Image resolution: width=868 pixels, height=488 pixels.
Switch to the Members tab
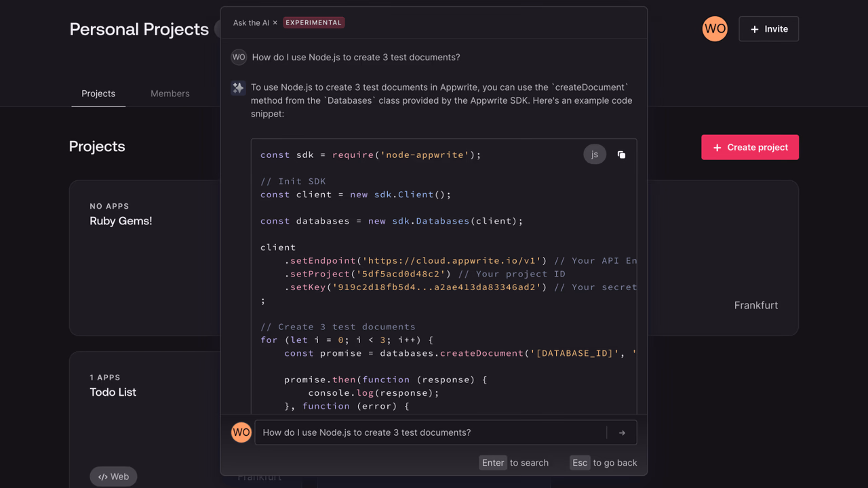pyautogui.click(x=170, y=94)
